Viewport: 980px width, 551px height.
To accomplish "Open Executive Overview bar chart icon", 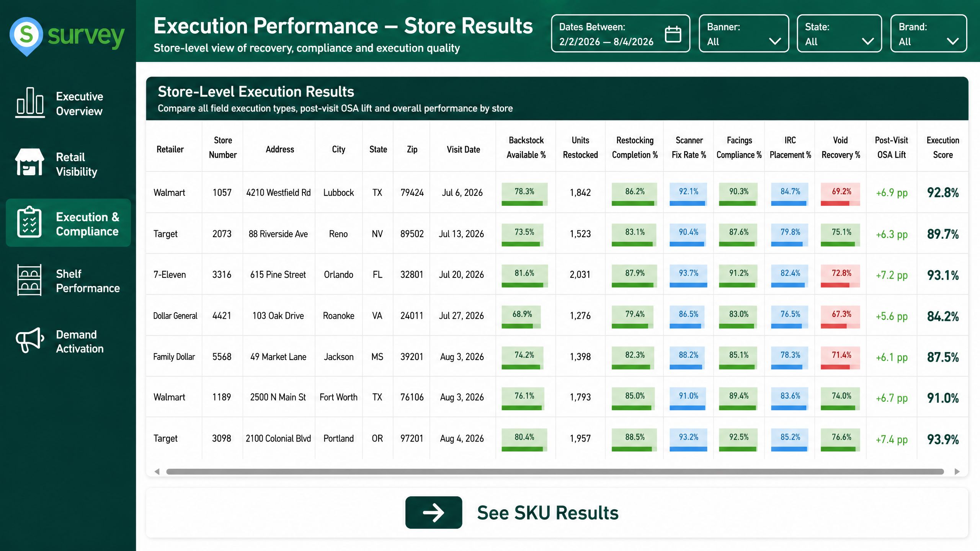I will pyautogui.click(x=30, y=103).
